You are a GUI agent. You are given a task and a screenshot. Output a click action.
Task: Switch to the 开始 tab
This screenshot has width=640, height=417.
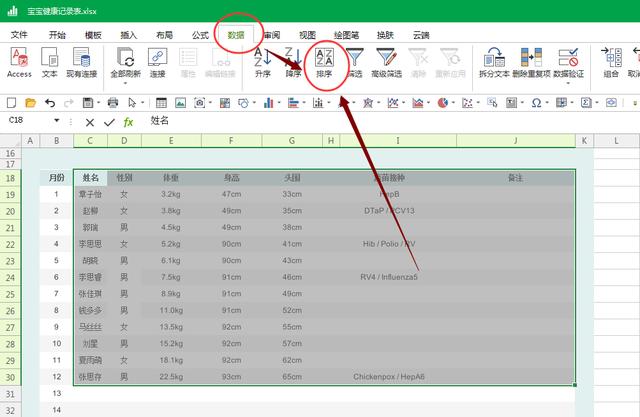point(57,35)
